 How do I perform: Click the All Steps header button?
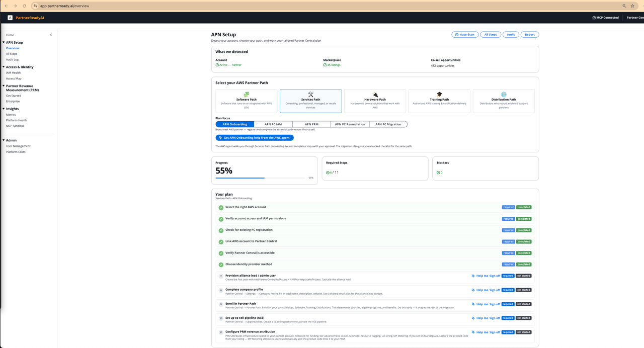tap(491, 35)
